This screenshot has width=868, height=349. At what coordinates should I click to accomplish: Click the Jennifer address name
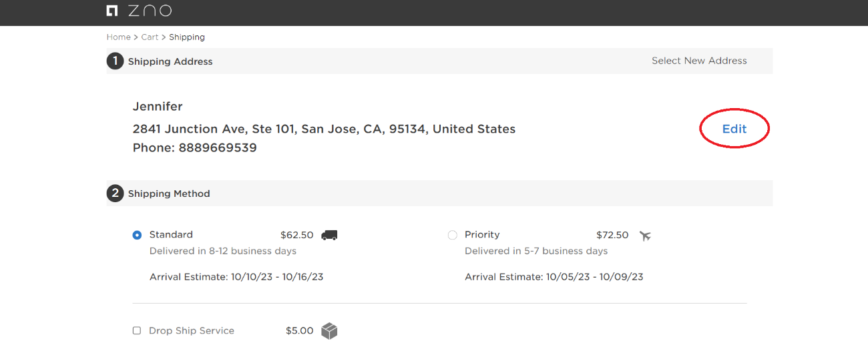[x=158, y=107]
